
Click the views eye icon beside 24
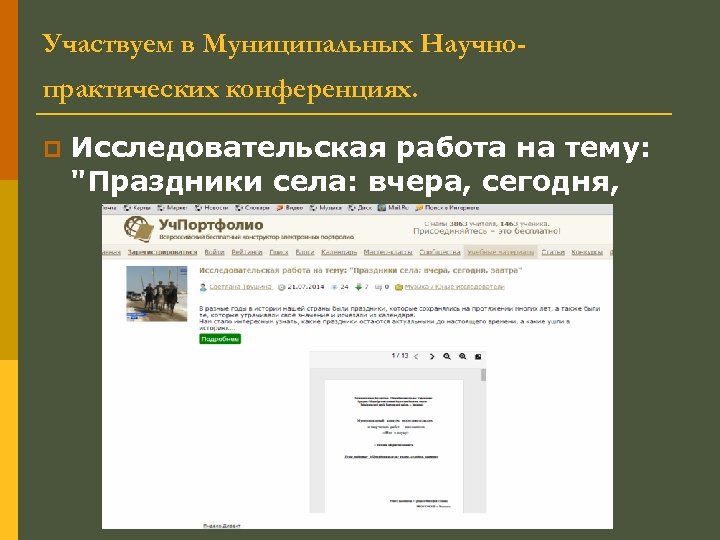tap(334, 287)
